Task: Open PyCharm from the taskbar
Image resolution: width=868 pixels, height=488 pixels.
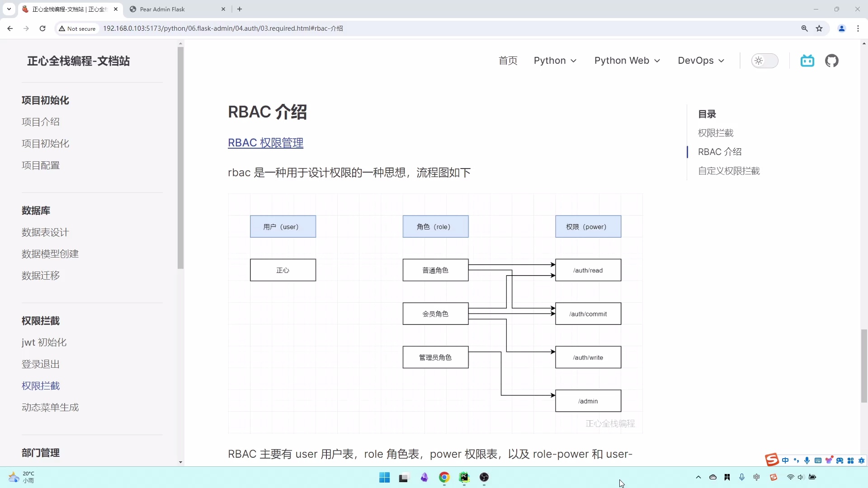Action: pos(465,478)
